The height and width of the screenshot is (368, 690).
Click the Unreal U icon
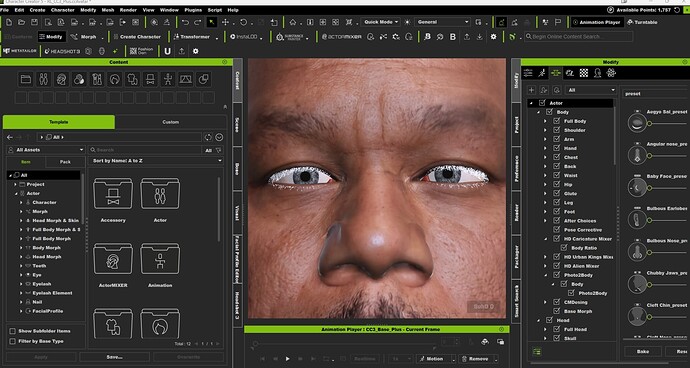[167, 51]
